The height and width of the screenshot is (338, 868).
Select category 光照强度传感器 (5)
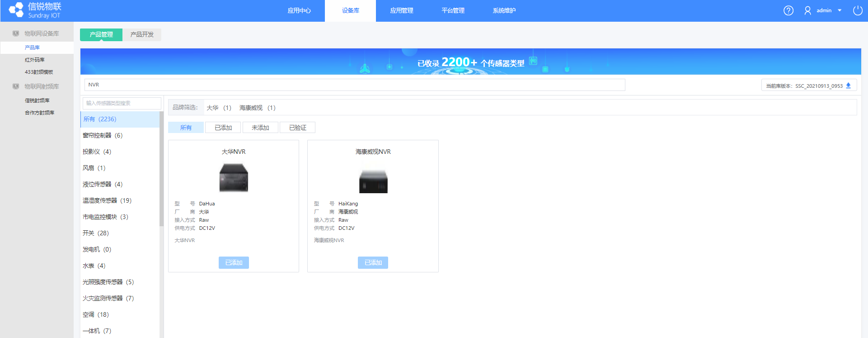click(120, 282)
